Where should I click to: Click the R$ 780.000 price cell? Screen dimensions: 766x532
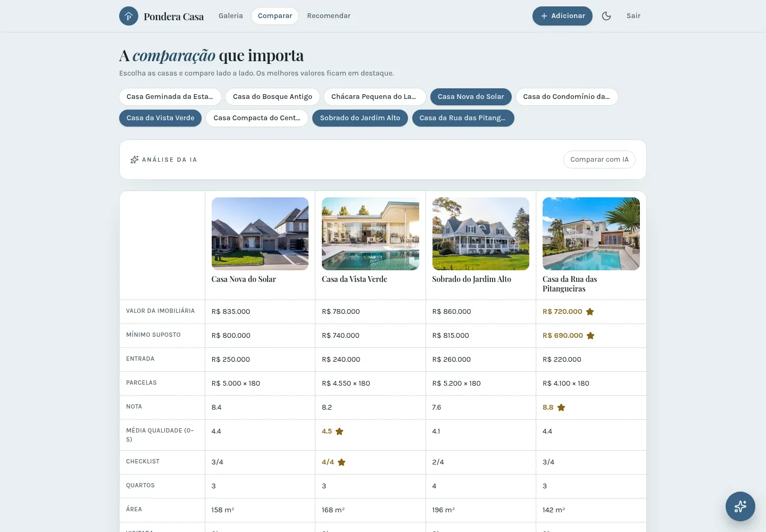pos(370,312)
